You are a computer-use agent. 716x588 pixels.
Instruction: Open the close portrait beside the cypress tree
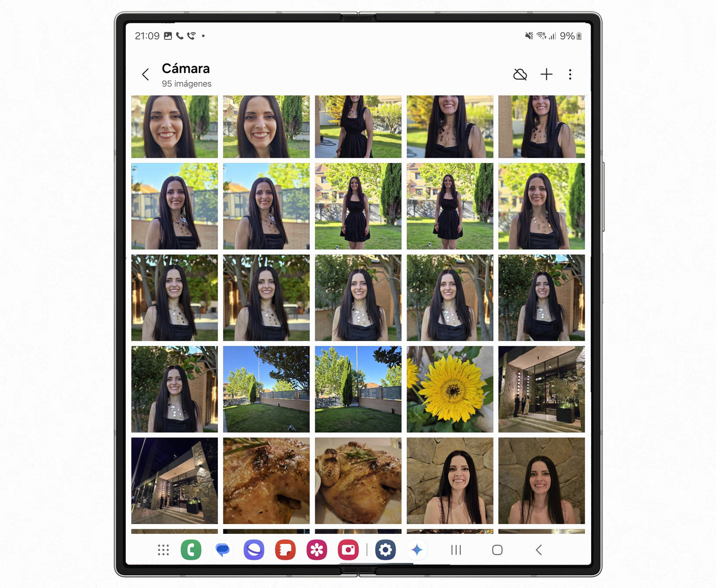pyautogui.click(x=542, y=206)
